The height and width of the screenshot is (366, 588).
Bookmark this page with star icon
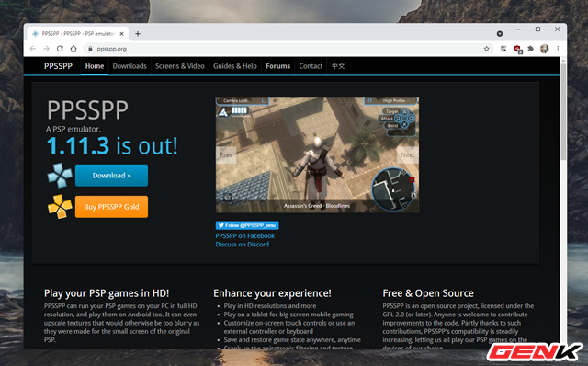pos(486,49)
